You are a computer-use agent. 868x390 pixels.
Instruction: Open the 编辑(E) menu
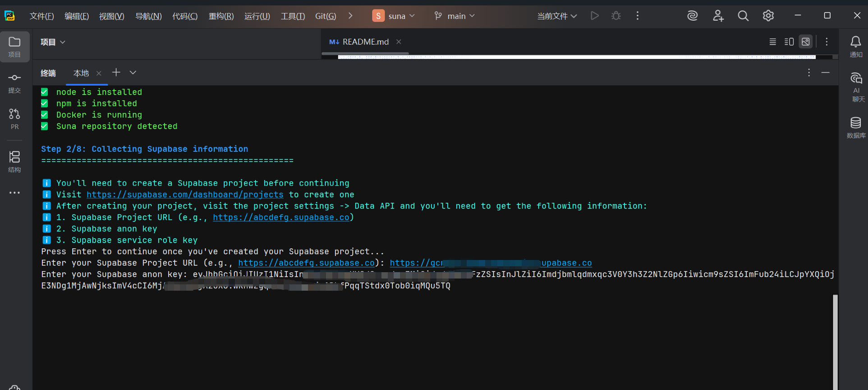click(x=77, y=16)
